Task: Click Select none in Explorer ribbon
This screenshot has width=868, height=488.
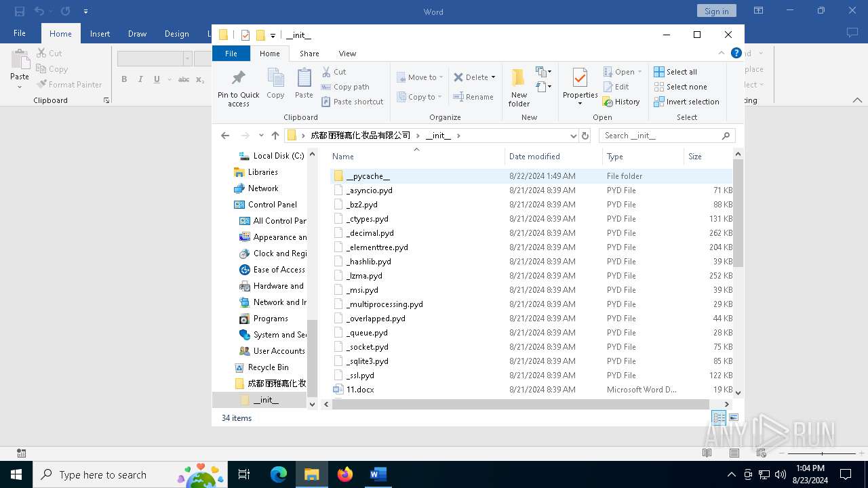Action: pos(679,87)
